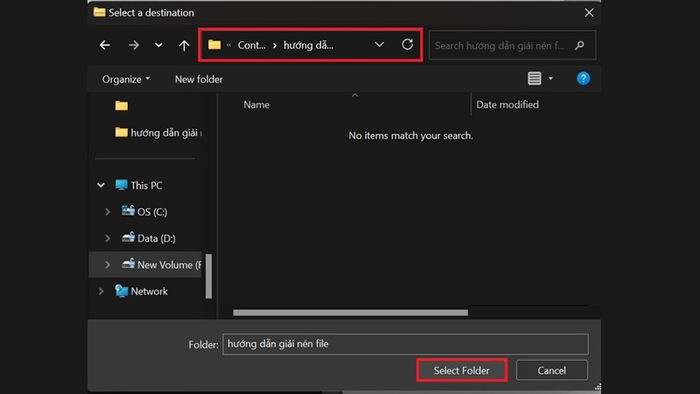The image size is (700, 394).
Task: Refresh the current folder view
Action: click(407, 44)
